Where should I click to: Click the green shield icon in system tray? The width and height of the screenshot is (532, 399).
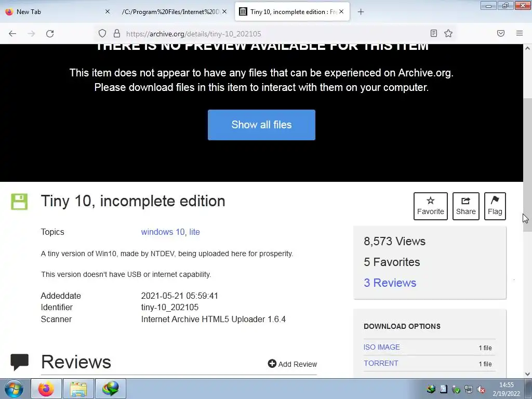456,389
